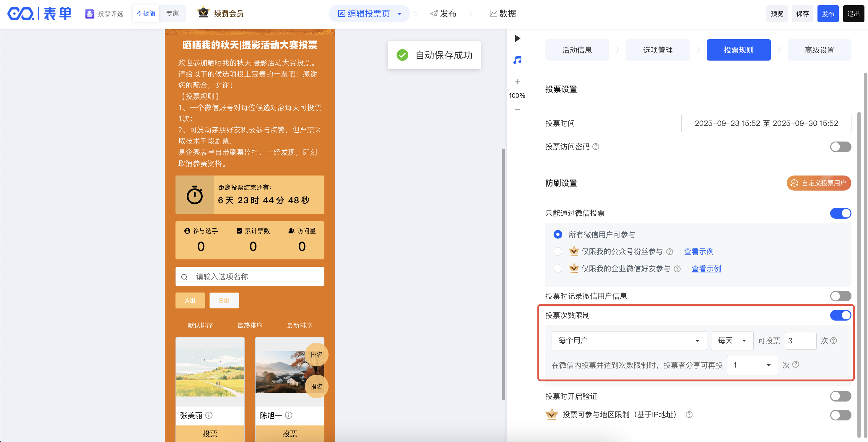This screenshot has width=868, height=442.
Task: Open 编辑投票页 dropdown arrow
Action: (x=400, y=14)
